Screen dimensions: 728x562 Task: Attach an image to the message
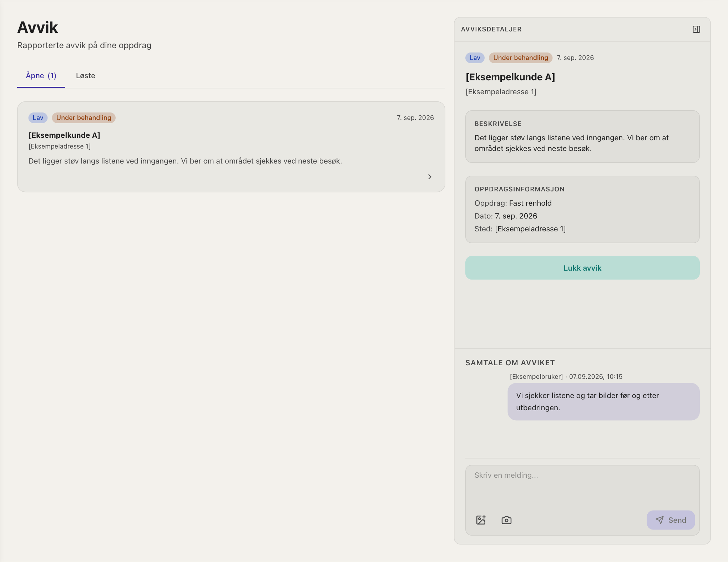(x=481, y=520)
